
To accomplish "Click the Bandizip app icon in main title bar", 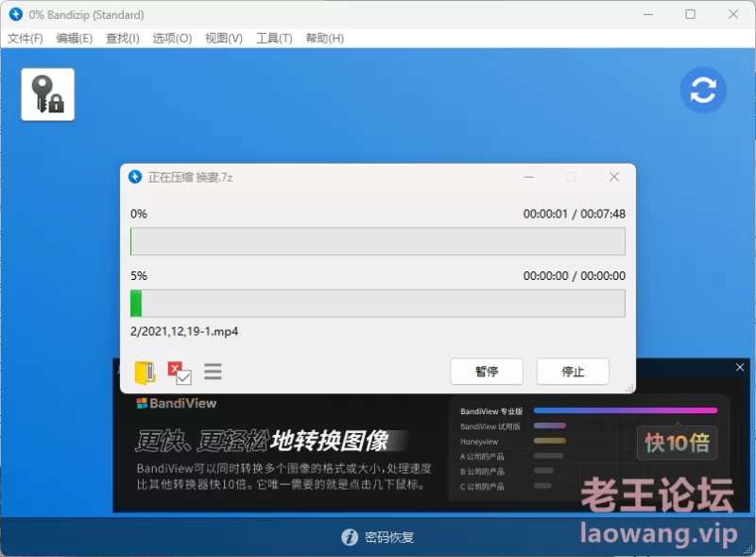I will click(x=16, y=14).
